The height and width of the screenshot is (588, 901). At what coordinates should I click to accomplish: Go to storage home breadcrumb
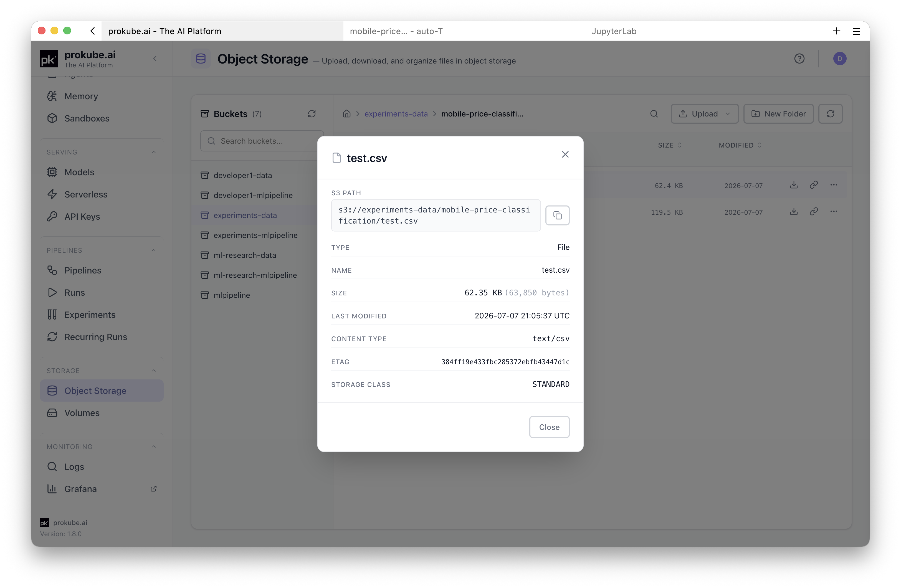pos(346,114)
